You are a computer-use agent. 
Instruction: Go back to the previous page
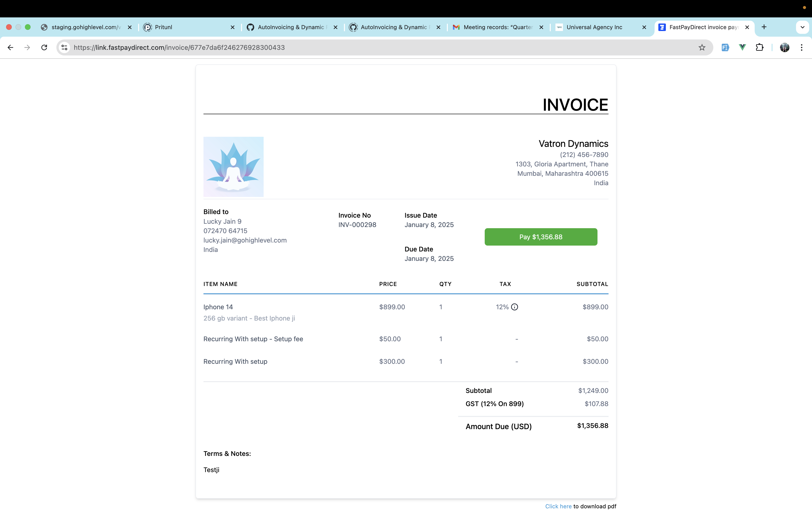(10, 47)
